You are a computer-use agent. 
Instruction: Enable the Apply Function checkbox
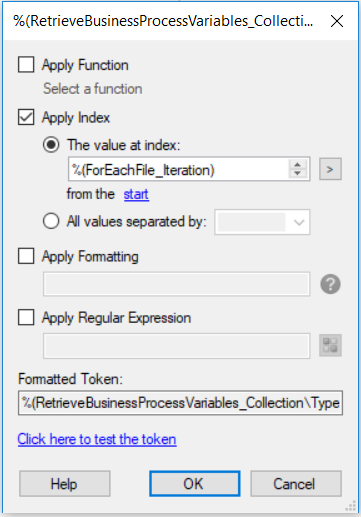26,64
